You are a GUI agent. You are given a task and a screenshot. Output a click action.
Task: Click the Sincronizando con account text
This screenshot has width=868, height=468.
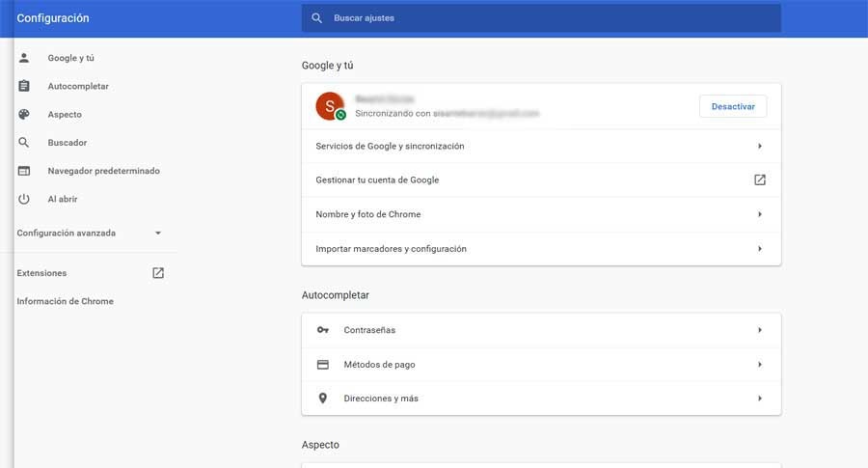tap(448, 114)
